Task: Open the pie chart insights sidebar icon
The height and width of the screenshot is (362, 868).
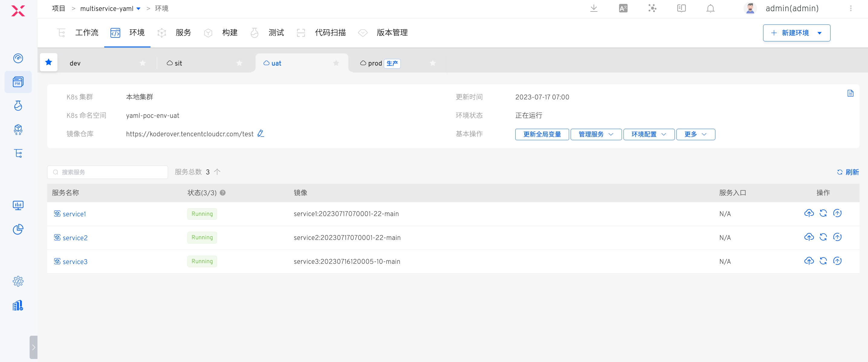Action: 18,229
